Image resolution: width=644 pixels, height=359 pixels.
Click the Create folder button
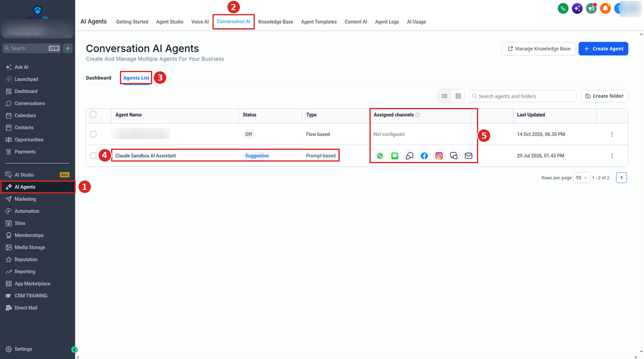click(x=604, y=96)
